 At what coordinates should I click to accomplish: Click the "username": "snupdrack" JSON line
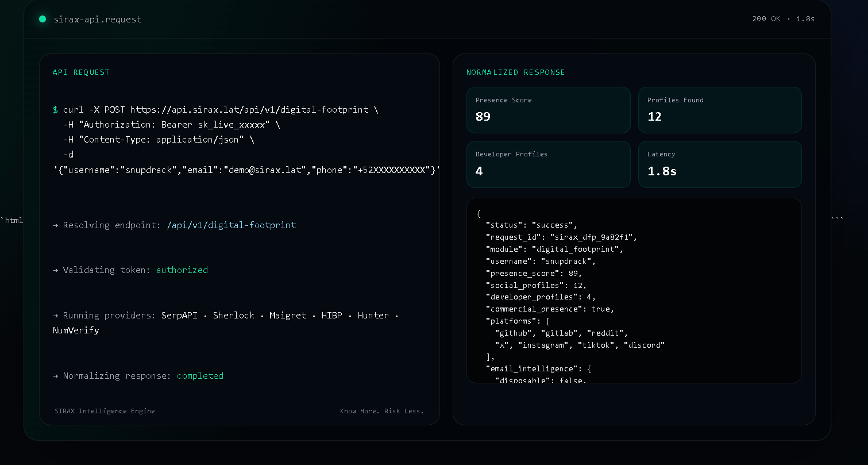tap(541, 262)
